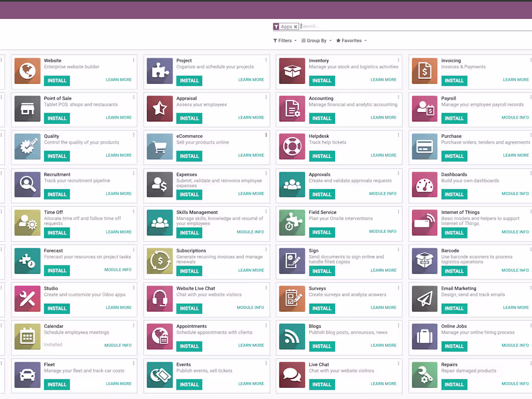Click the Website globe icon
Screen dimensions: 532x399
(27, 71)
